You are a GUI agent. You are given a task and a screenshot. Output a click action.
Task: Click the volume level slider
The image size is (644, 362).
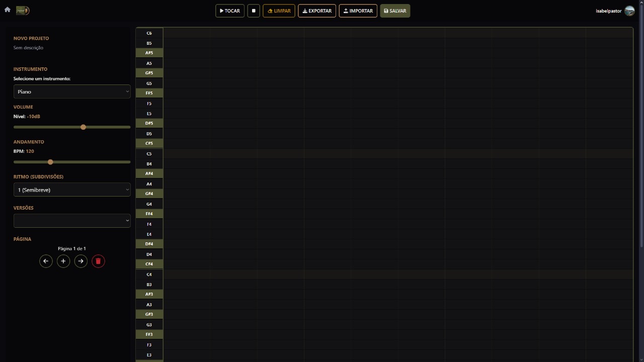(x=83, y=127)
